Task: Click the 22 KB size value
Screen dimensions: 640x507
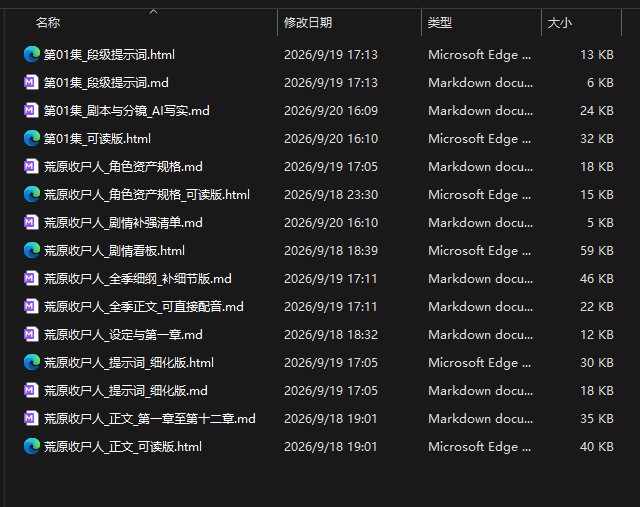Action: click(597, 306)
